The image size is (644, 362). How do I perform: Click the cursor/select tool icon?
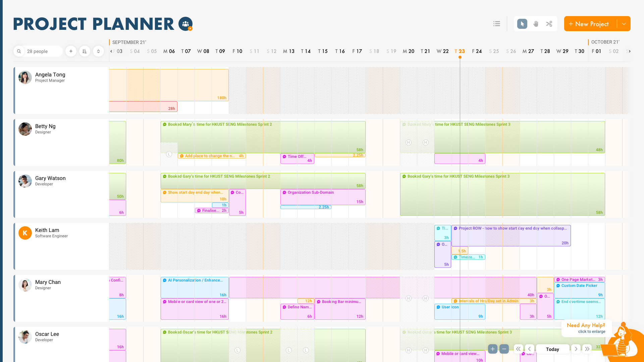pyautogui.click(x=522, y=24)
